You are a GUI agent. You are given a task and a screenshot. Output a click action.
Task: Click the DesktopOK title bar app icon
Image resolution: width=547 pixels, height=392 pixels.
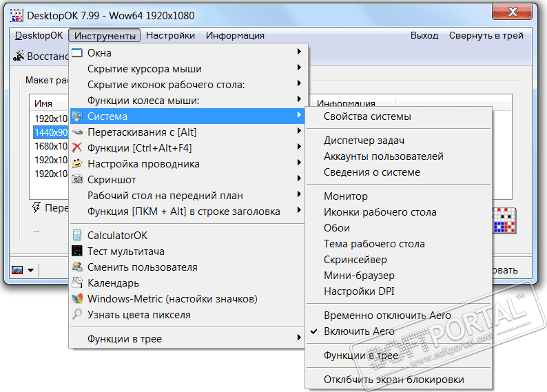17,15
